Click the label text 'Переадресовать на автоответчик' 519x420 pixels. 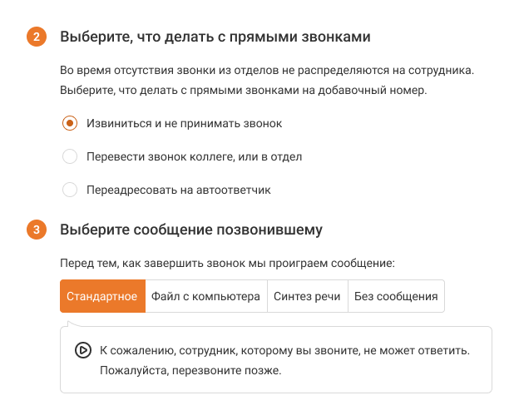(178, 190)
